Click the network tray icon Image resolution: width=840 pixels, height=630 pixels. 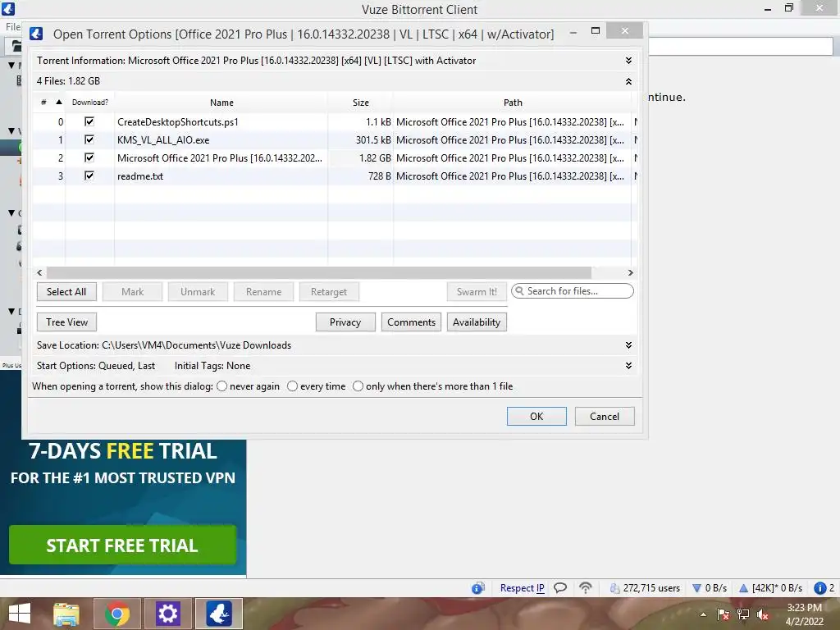743,614
